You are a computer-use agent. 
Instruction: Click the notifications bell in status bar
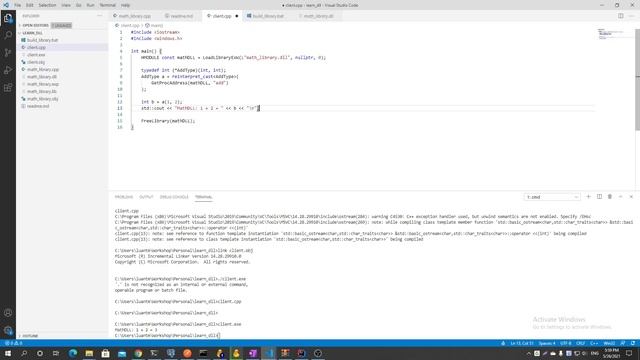(x=633, y=343)
